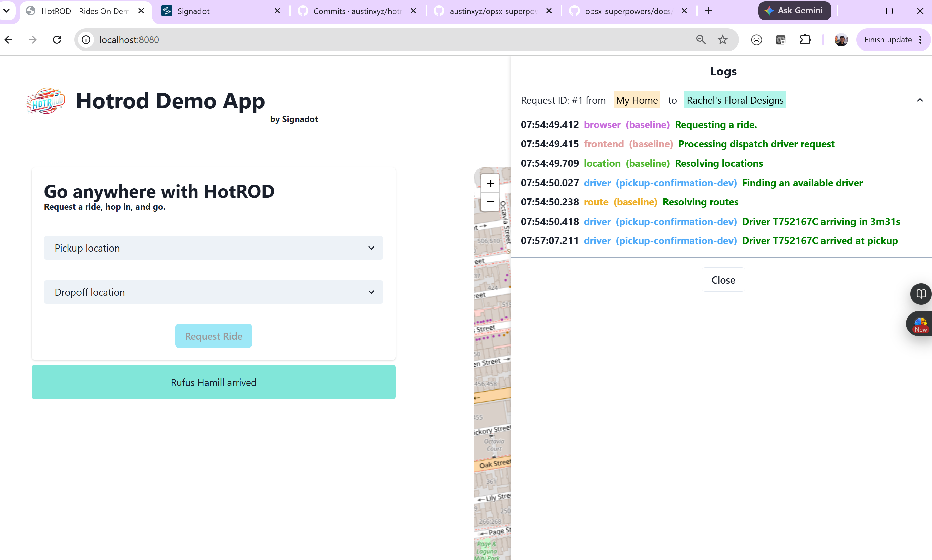Image resolution: width=932 pixels, height=560 pixels.
Task: Click the browser forward arrow
Action: click(x=33, y=40)
